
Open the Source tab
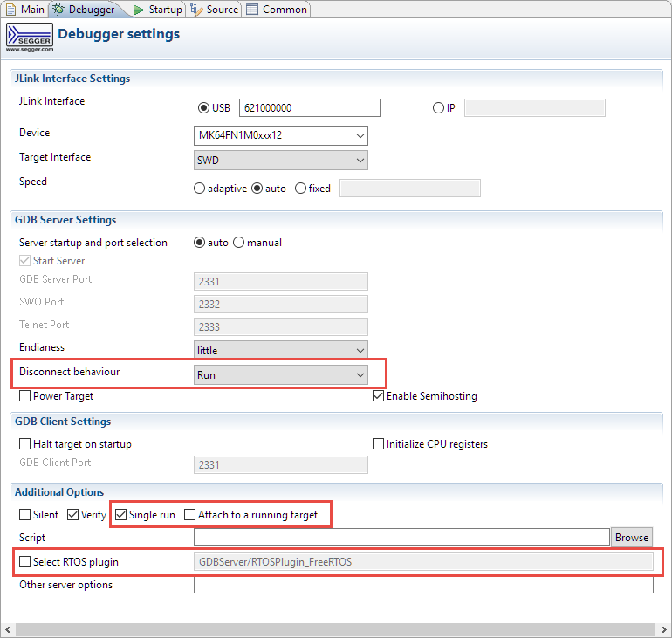click(x=215, y=10)
